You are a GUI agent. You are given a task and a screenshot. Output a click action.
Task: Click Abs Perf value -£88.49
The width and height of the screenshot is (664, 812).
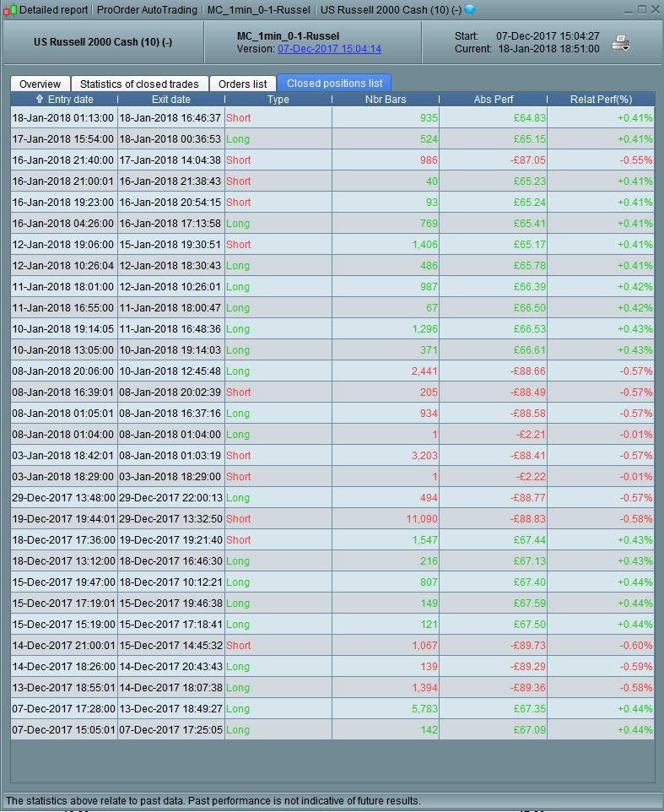coord(527,392)
